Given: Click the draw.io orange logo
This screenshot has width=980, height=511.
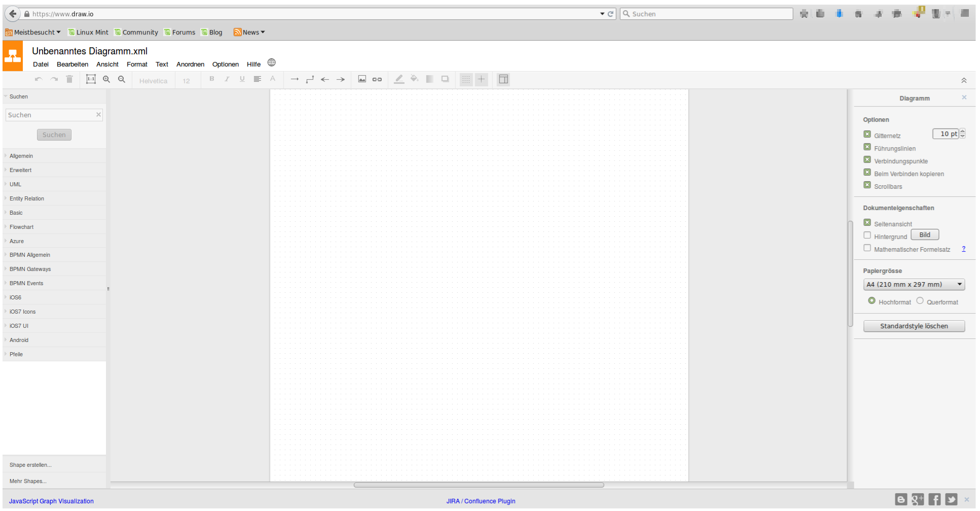Looking at the screenshot, I should point(13,56).
